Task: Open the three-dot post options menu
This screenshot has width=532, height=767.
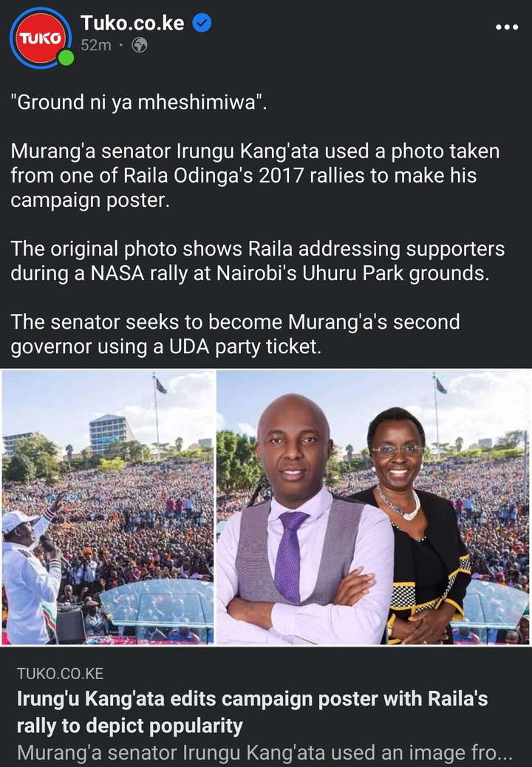Action: coord(507,27)
